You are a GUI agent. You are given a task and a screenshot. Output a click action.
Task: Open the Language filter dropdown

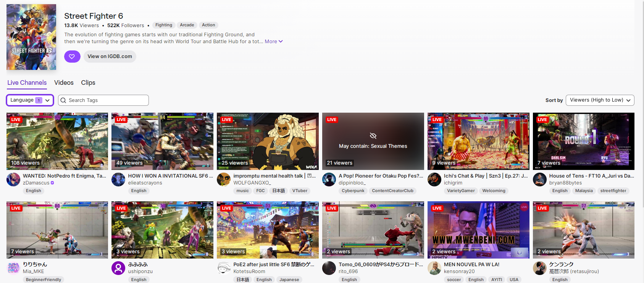point(30,100)
